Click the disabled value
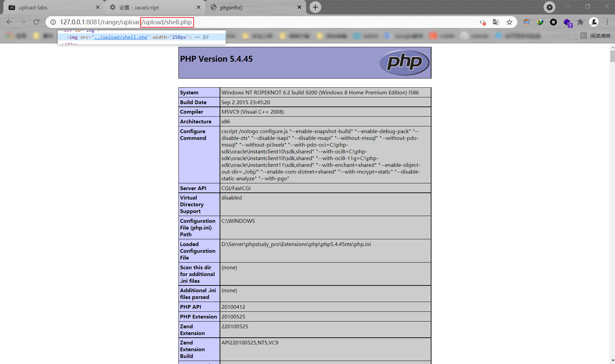The width and height of the screenshot is (615, 364). [232, 198]
